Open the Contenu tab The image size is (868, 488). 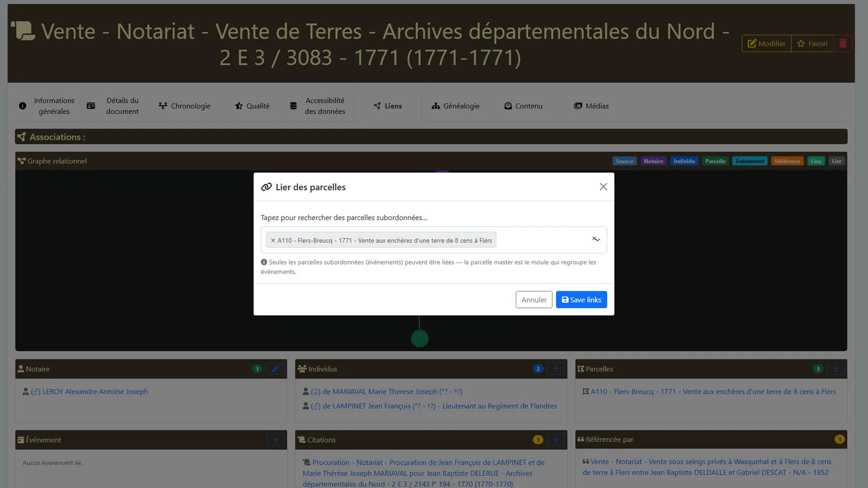pos(524,106)
